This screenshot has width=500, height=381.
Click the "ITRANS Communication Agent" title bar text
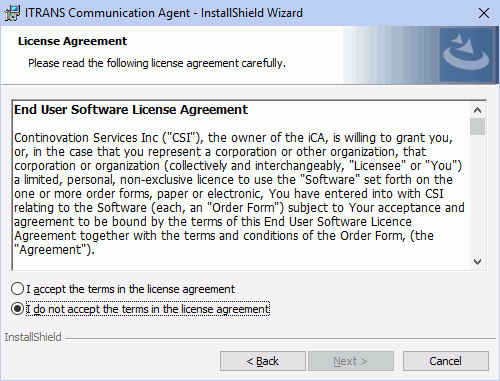pos(107,13)
